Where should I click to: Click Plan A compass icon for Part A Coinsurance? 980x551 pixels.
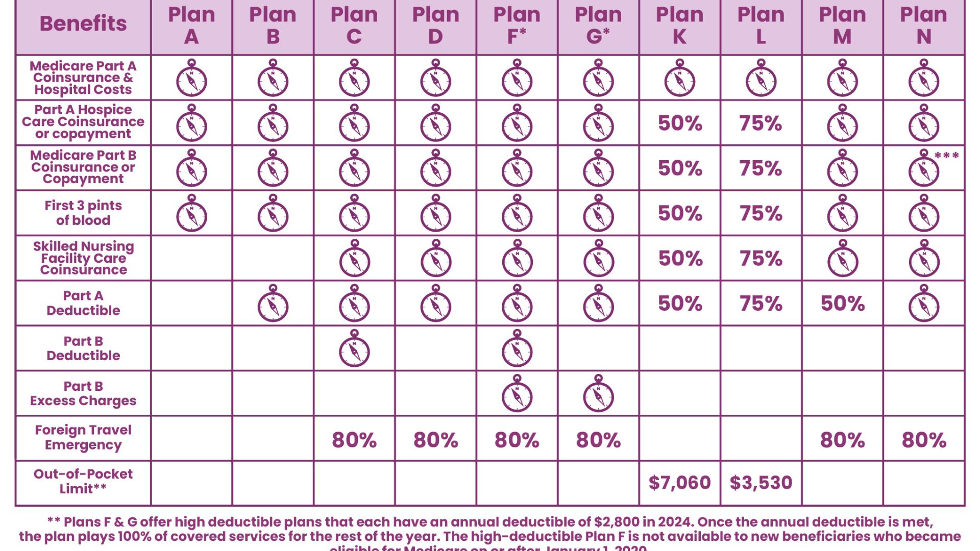coord(191,79)
